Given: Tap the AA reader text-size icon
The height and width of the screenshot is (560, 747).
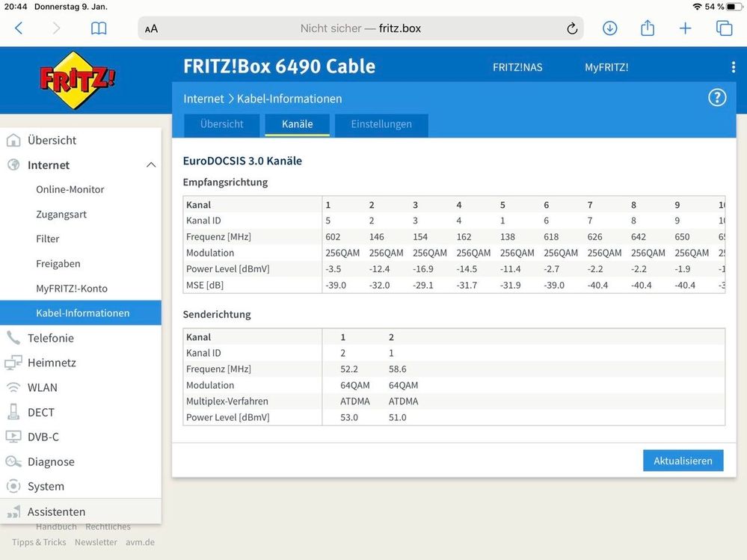Looking at the screenshot, I should click(x=151, y=29).
